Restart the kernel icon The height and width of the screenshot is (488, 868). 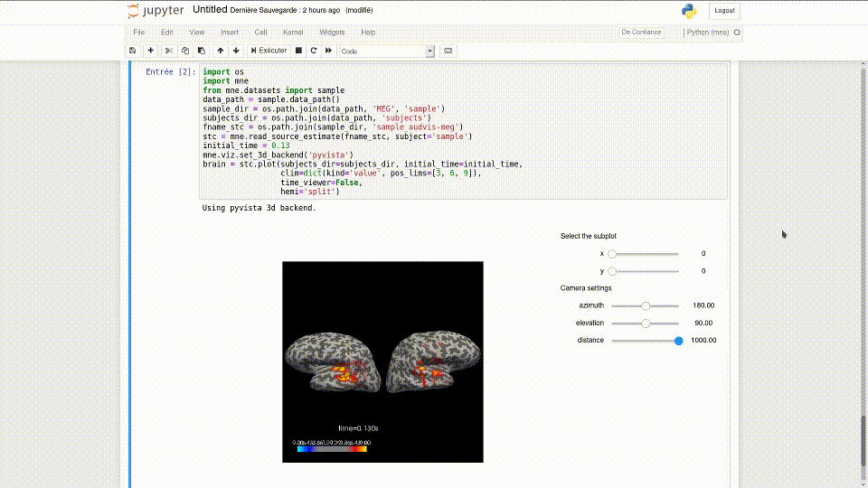314,51
